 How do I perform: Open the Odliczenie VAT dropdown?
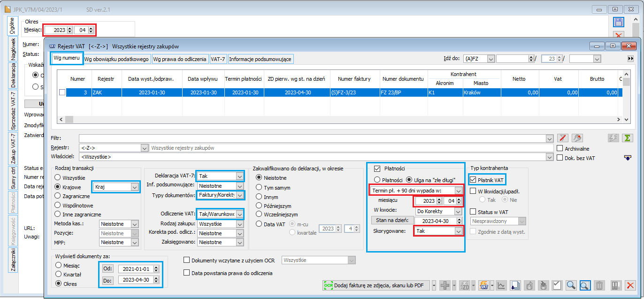(240, 214)
